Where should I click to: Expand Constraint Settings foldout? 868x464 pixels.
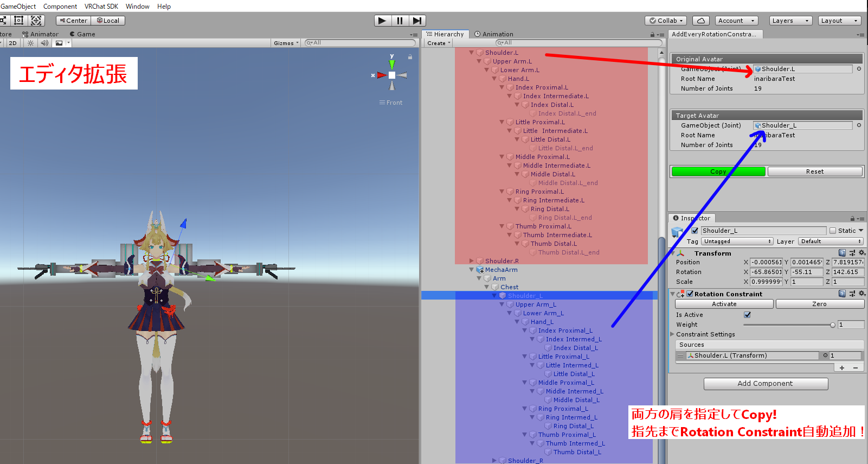coord(673,334)
